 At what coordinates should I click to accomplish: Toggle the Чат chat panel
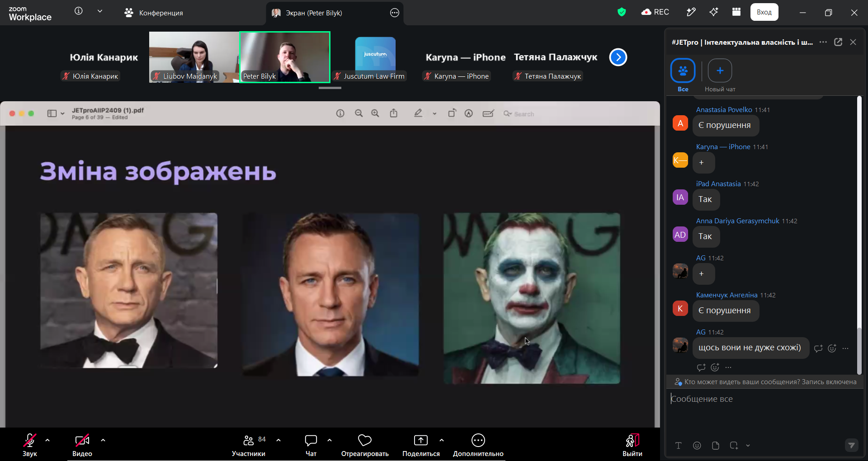tap(311, 445)
